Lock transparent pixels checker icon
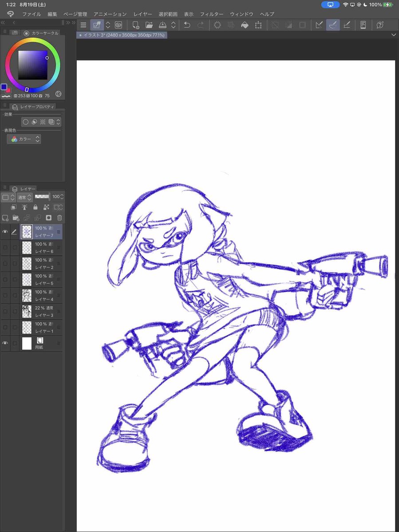This screenshot has height=532, width=399. click(x=46, y=207)
